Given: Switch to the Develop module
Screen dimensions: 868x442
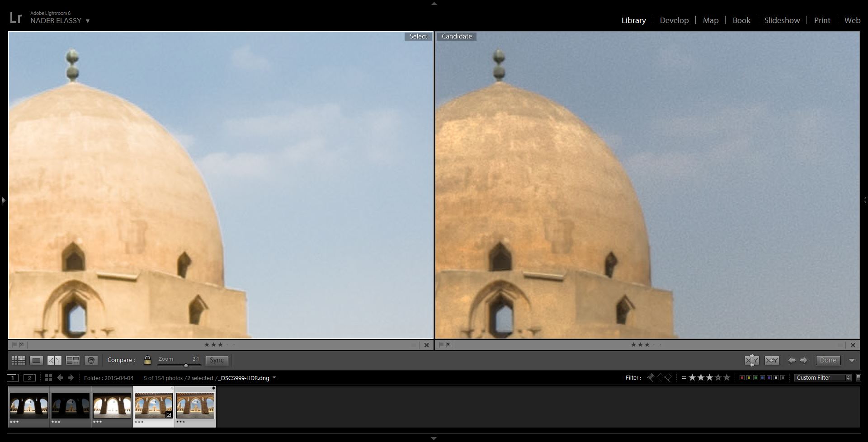Looking at the screenshot, I should [674, 20].
